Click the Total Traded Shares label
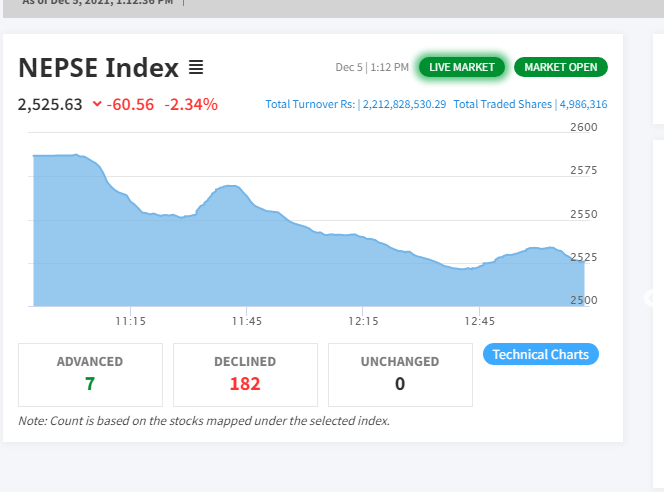664x492 pixels. tap(503, 104)
